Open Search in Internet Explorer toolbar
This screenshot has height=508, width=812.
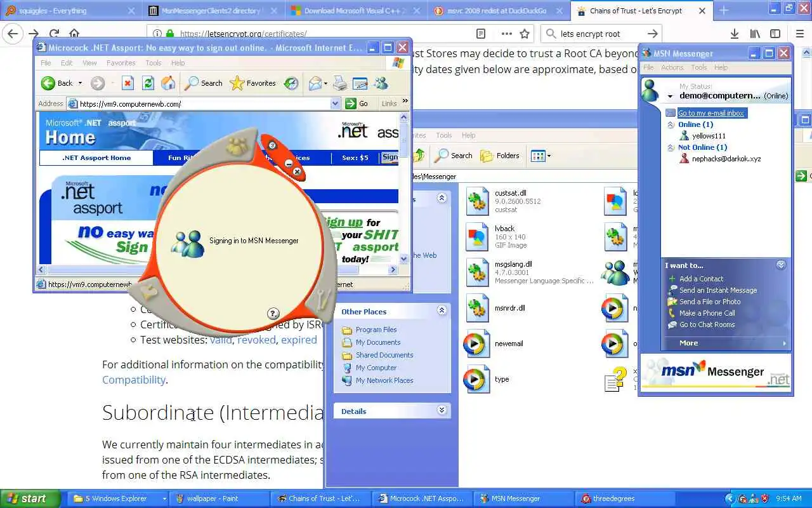tap(204, 83)
